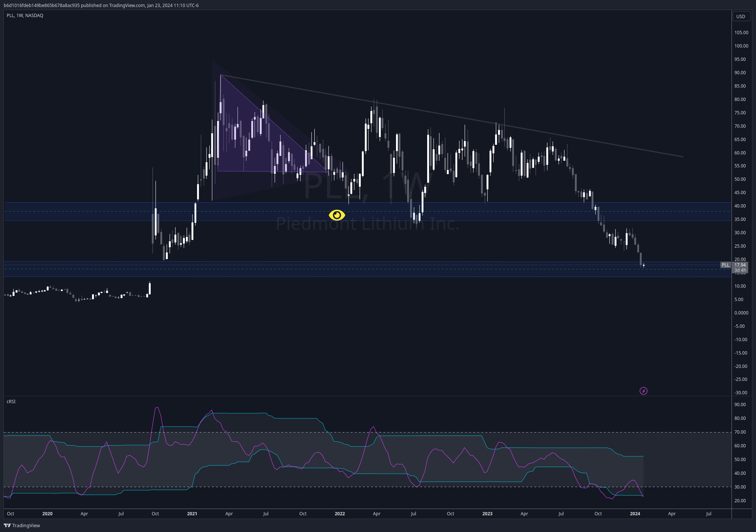Click the 3d 4h countdown label
756x532 pixels.
click(740, 270)
